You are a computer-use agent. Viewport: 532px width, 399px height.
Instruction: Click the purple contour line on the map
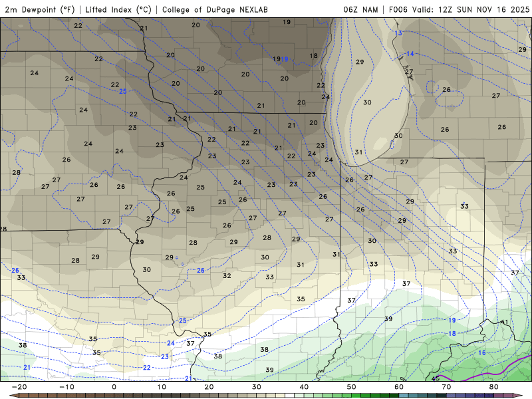click(489, 373)
